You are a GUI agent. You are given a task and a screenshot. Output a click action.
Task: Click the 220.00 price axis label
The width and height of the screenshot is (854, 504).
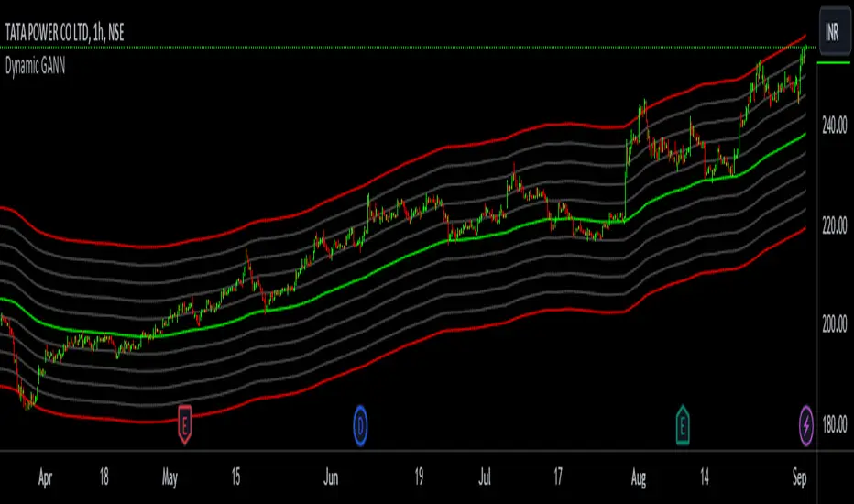[x=835, y=225]
